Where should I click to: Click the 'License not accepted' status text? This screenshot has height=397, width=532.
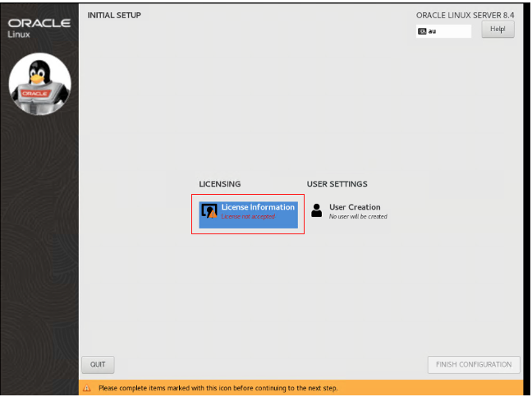click(248, 217)
